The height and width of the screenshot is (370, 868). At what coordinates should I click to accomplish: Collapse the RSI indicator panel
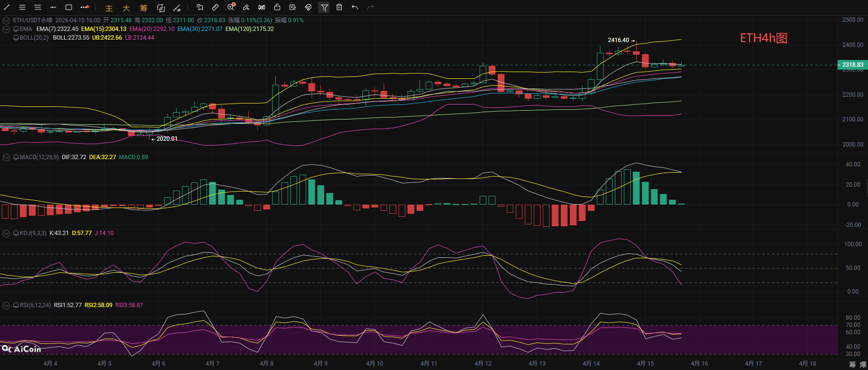(6, 305)
